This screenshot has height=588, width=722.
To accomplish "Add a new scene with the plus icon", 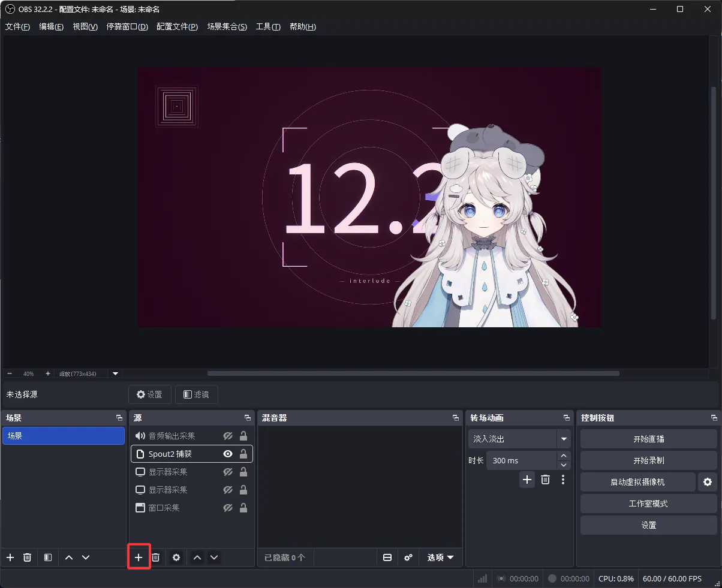I will 10,557.
